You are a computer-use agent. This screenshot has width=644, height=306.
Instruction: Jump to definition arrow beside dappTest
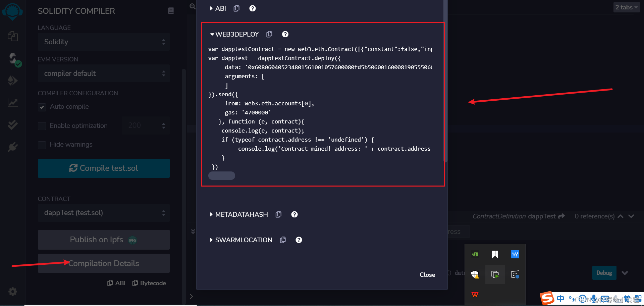[x=561, y=216]
